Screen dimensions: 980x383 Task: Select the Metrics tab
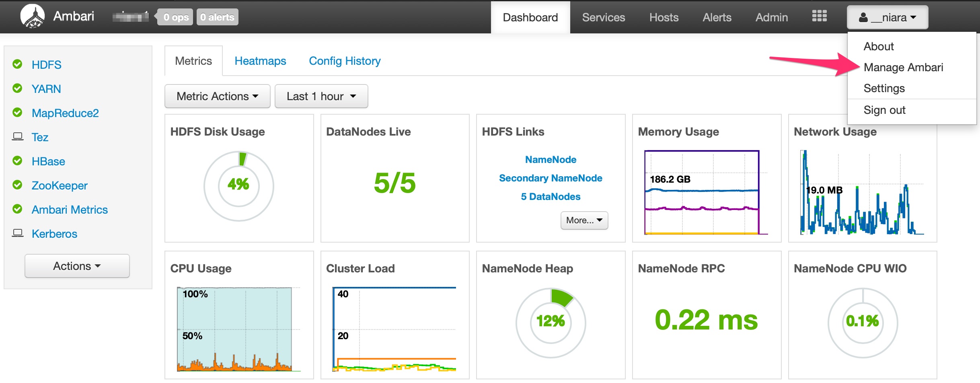point(193,61)
